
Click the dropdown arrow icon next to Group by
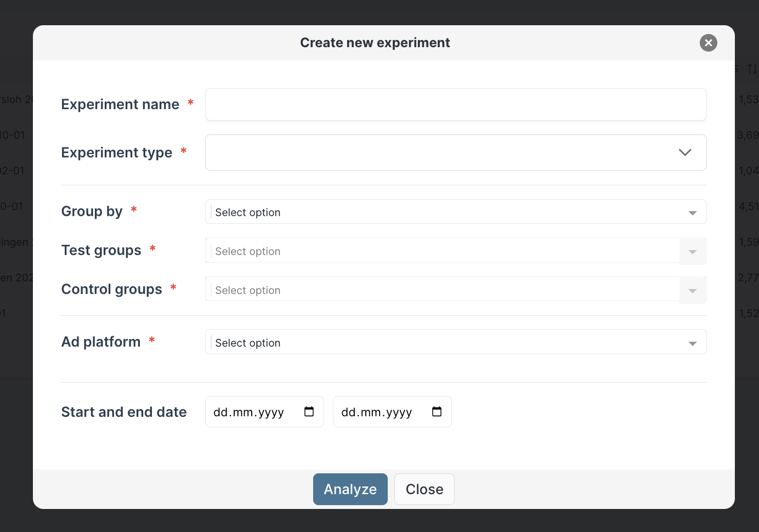coord(692,212)
